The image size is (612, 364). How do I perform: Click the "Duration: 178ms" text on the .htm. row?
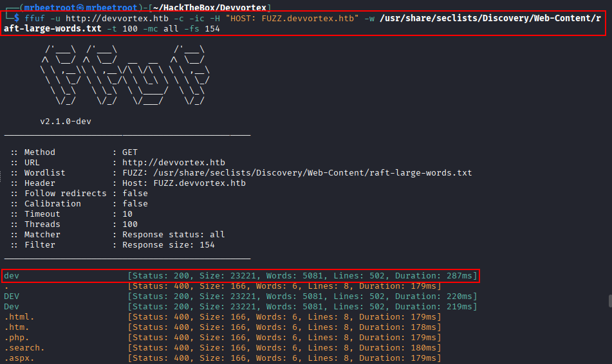pyautogui.click(x=398, y=327)
